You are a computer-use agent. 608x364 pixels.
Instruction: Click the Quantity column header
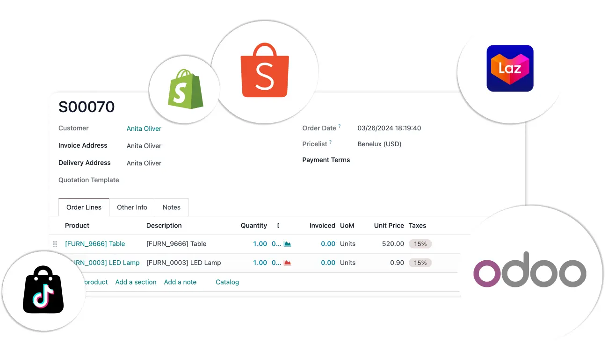coord(254,226)
